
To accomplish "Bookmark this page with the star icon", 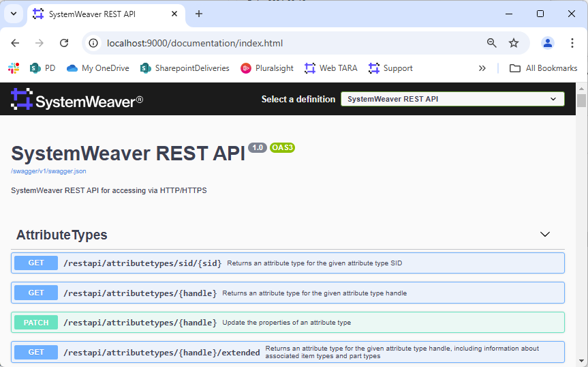I will (514, 43).
